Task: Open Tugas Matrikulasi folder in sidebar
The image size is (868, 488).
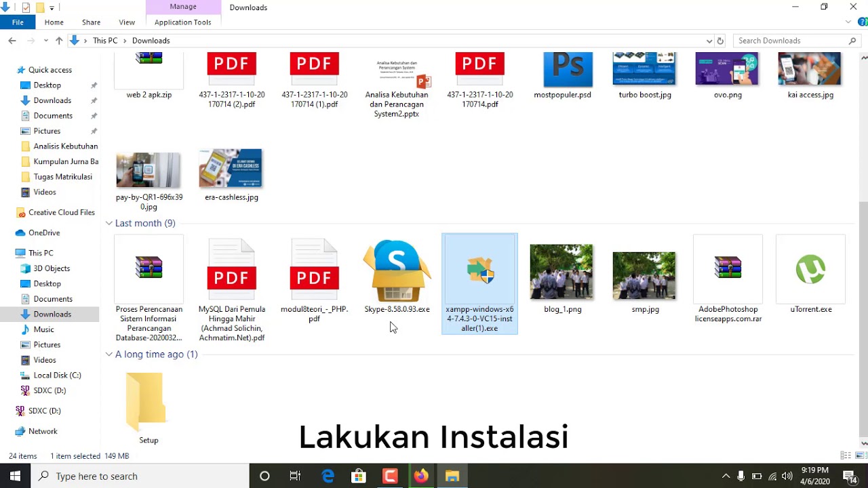Action: (62, 177)
